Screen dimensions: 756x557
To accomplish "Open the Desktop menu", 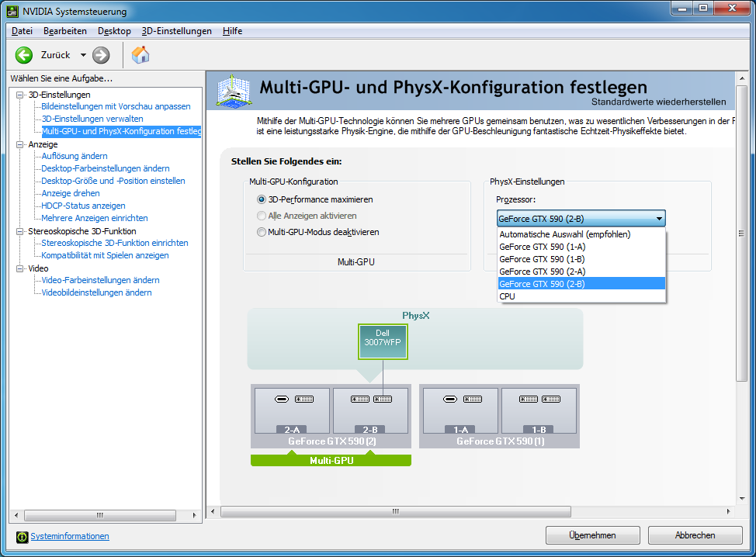I will (114, 31).
